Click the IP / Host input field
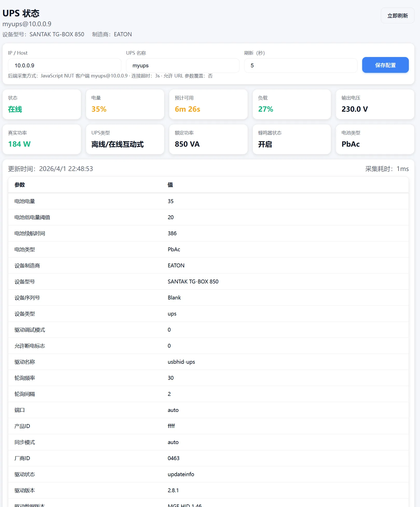 [x=64, y=65]
